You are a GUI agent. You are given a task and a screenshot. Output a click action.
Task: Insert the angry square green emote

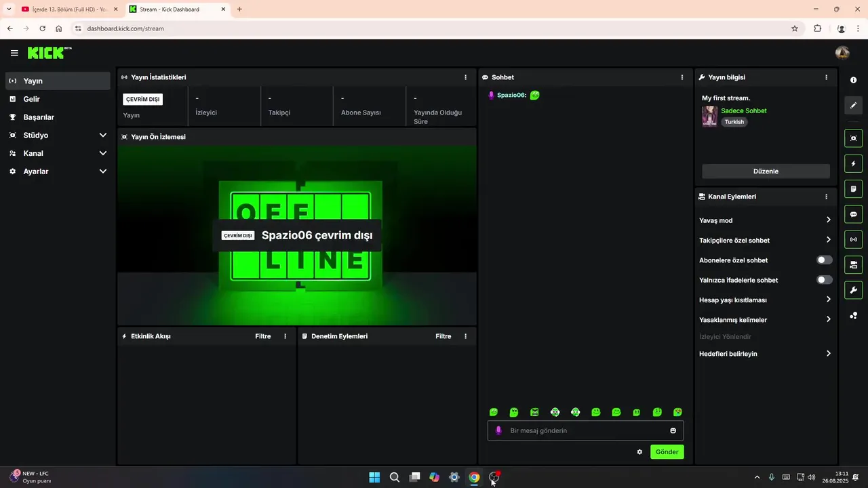534,412
